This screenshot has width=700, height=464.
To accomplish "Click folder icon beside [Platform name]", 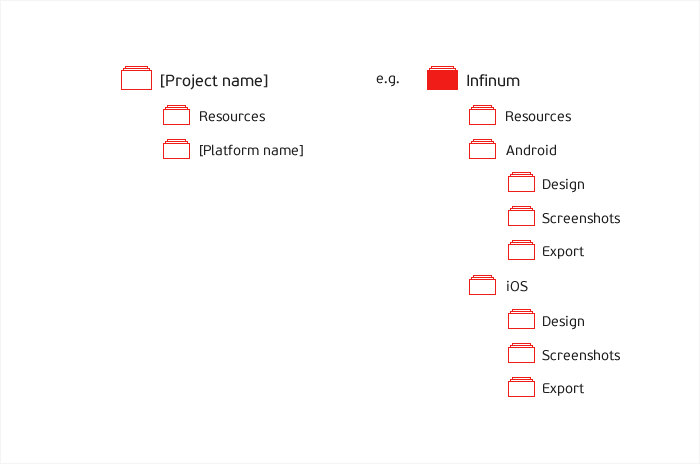I will coord(177,150).
